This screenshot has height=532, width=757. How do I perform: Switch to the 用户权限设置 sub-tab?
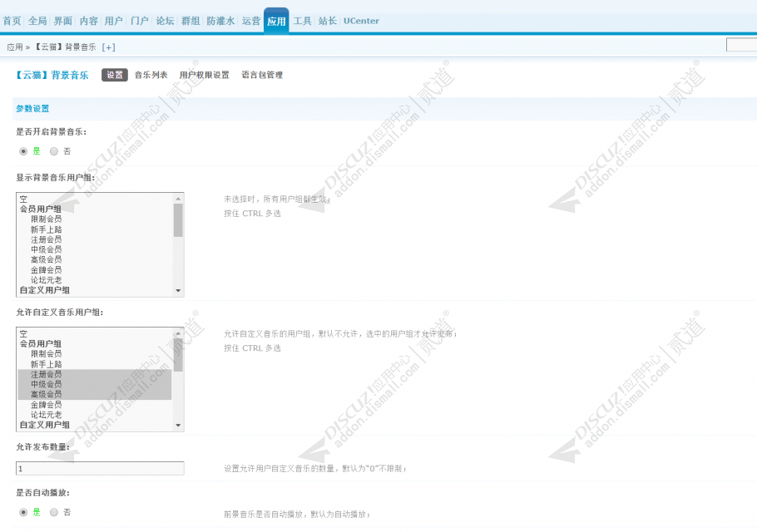point(204,75)
